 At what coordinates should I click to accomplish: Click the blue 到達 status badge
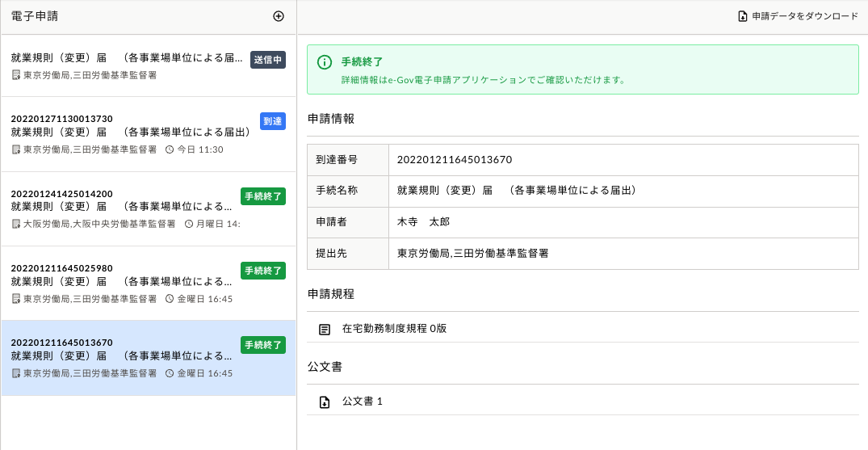[x=273, y=121]
